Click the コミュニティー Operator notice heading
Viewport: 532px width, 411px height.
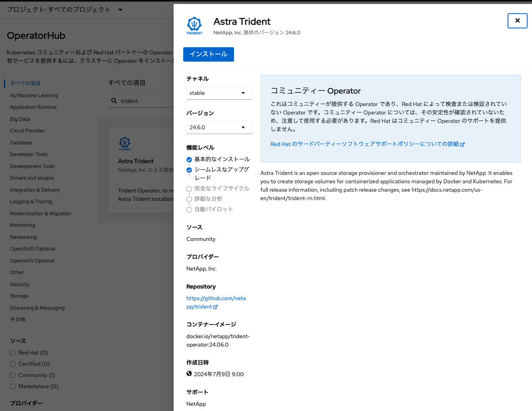(x=316, y=91)
